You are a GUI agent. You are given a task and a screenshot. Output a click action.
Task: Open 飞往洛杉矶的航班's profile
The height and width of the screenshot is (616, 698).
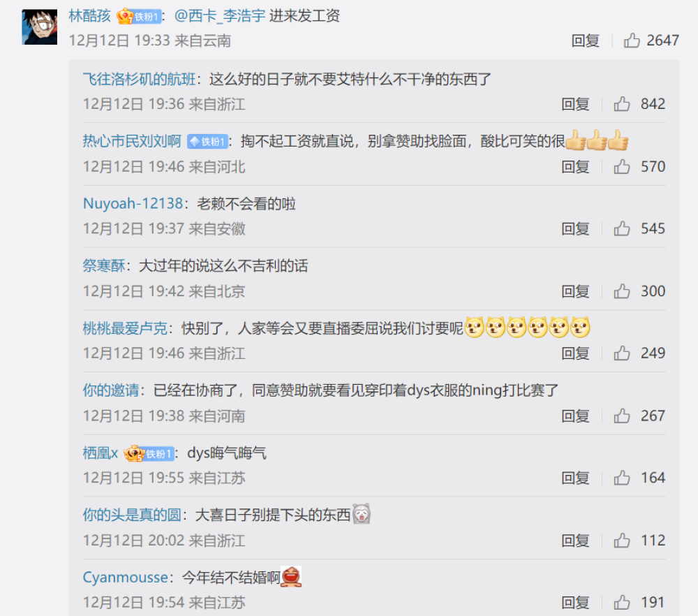139,80
